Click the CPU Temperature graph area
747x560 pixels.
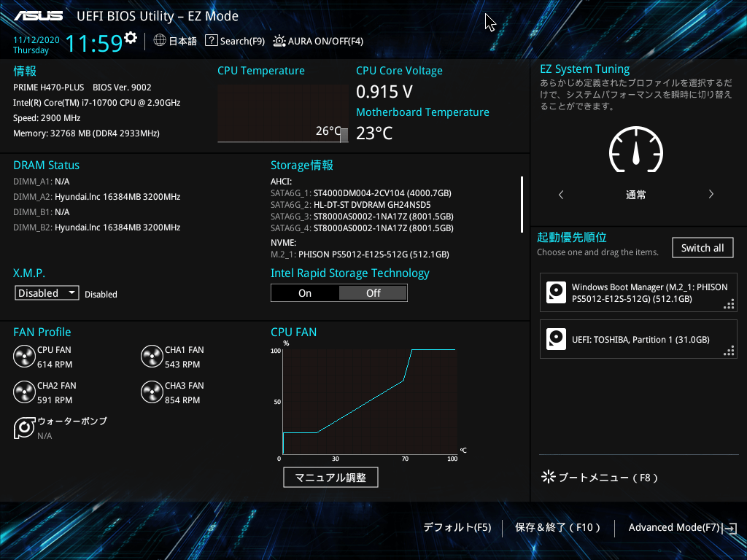coord(283,113)
